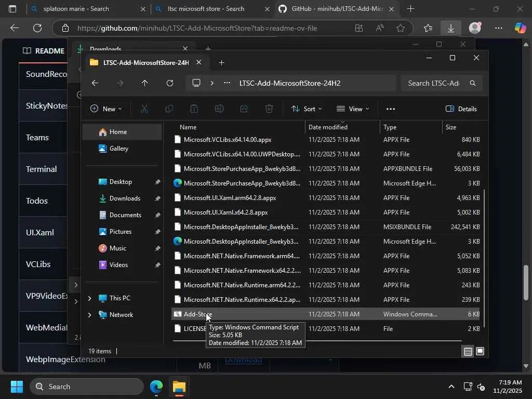
Task: Expand This PC in navigation pane
Action: point(89,298)
